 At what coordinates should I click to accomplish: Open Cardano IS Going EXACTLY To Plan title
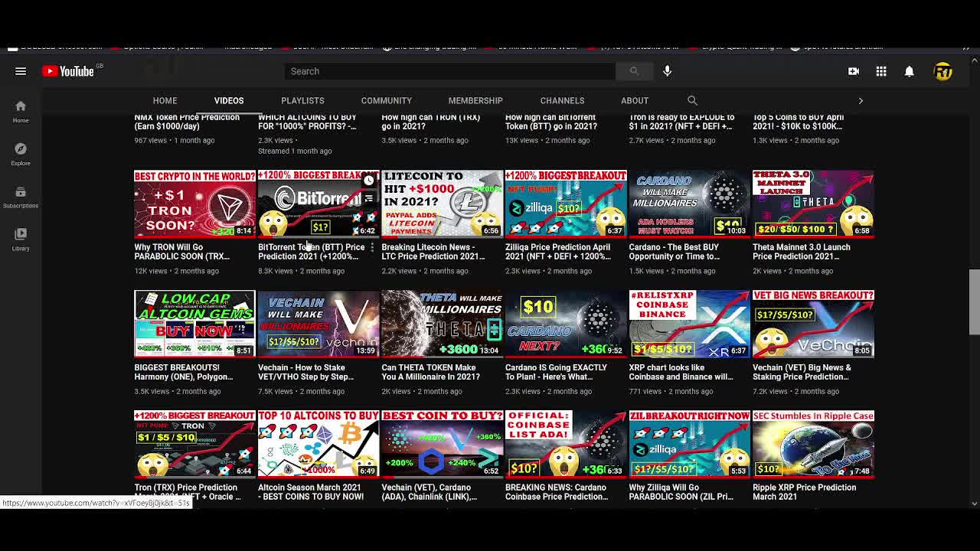tap(557, 372)
